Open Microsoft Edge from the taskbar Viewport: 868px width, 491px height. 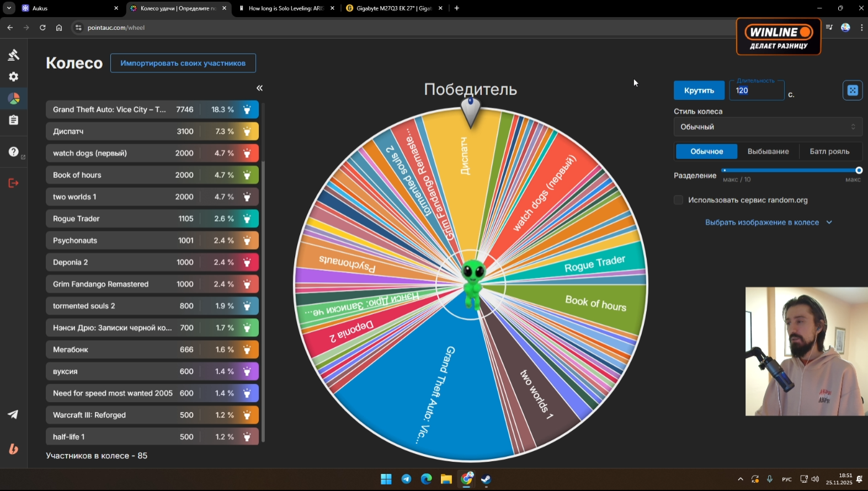coord(427,479)
